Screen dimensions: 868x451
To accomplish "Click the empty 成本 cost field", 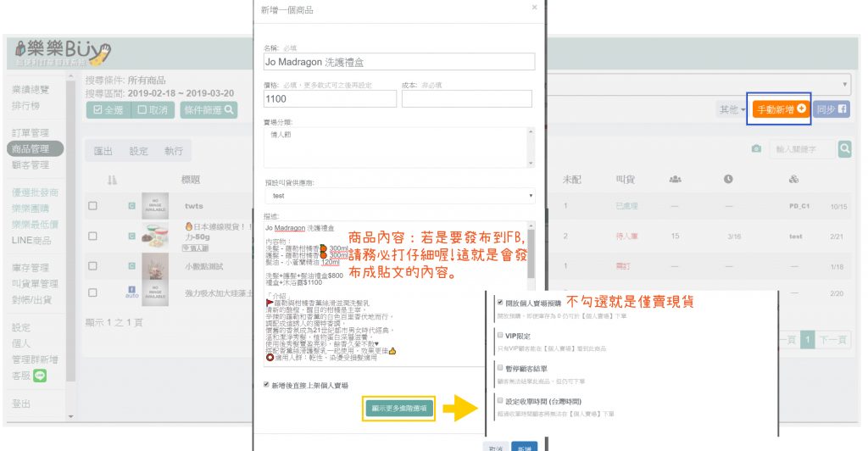I will (467, 99).
